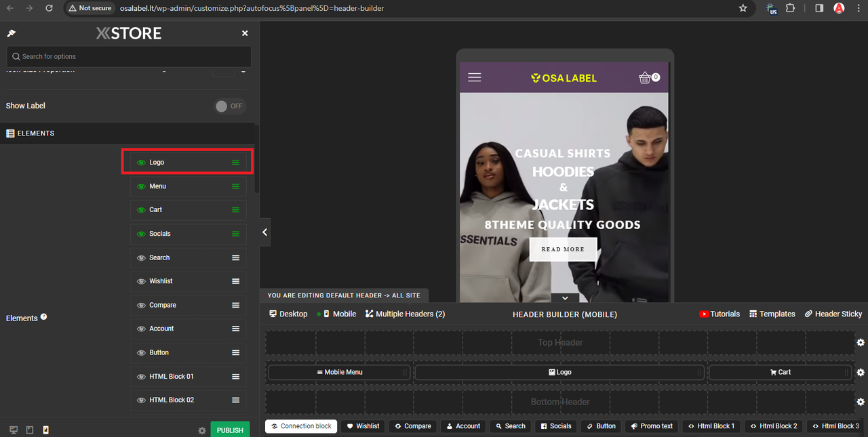Switch to Desktop header builder tab

[x=288, y=314]
